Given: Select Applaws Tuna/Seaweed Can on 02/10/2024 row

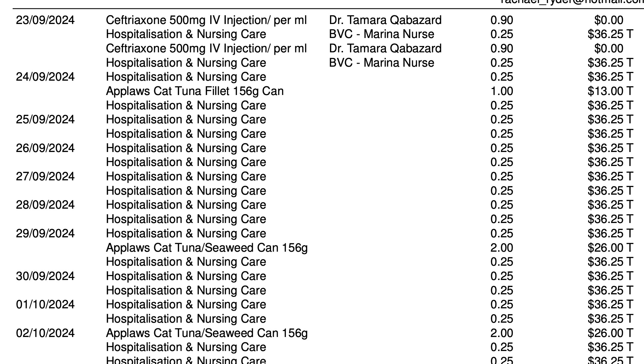Looking at the screenshot, I should pyautogui.click(x=207, y=333).
